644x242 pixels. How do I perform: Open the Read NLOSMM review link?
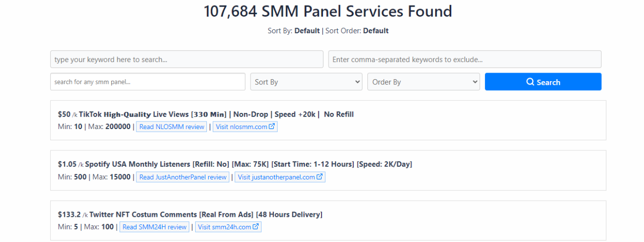(172, 127)
